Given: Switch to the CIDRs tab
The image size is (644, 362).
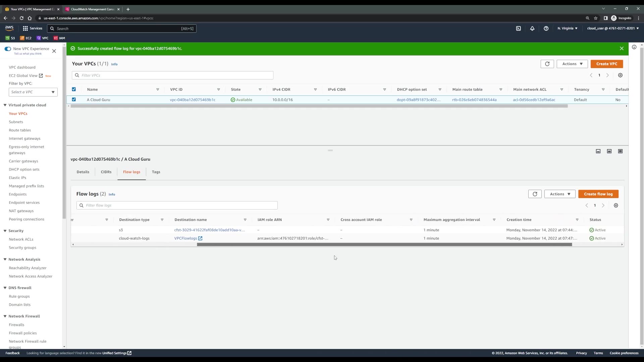Looking at the screenshot, I should [x=106, y=172].
